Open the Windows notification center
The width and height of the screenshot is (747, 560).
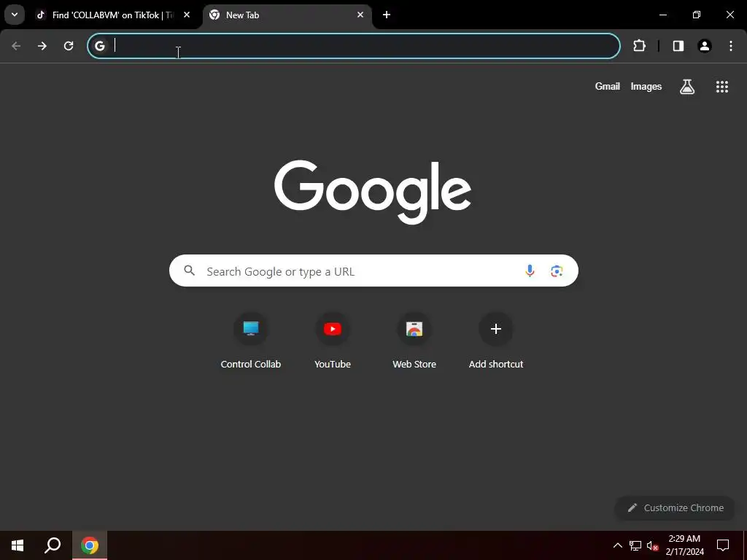click(x=723, y=545)
